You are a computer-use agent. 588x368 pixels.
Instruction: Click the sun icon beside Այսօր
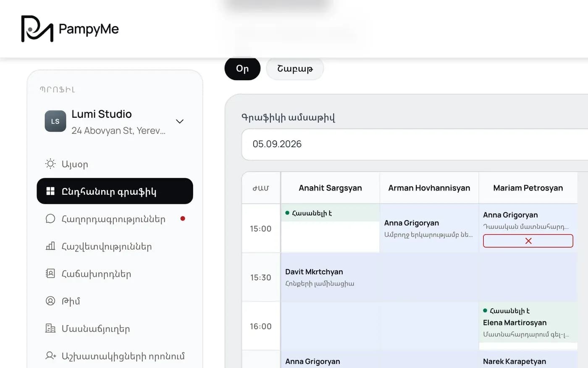tap(50, 164)
